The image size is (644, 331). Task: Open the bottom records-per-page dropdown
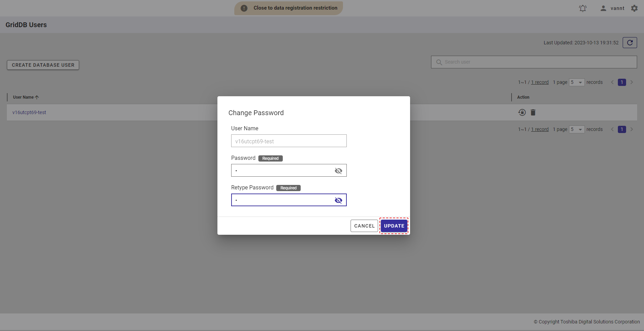[577, 130]
